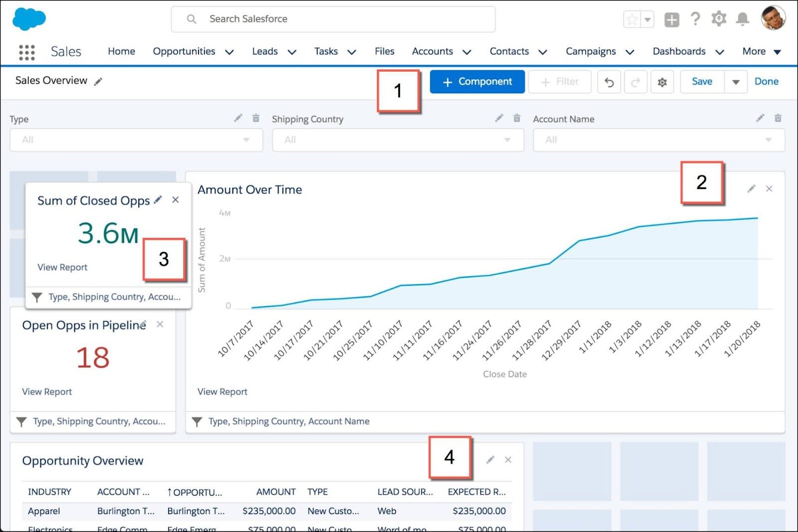Go to the Home tab
This screenshot has width=798, height=532.
point(121,51)
